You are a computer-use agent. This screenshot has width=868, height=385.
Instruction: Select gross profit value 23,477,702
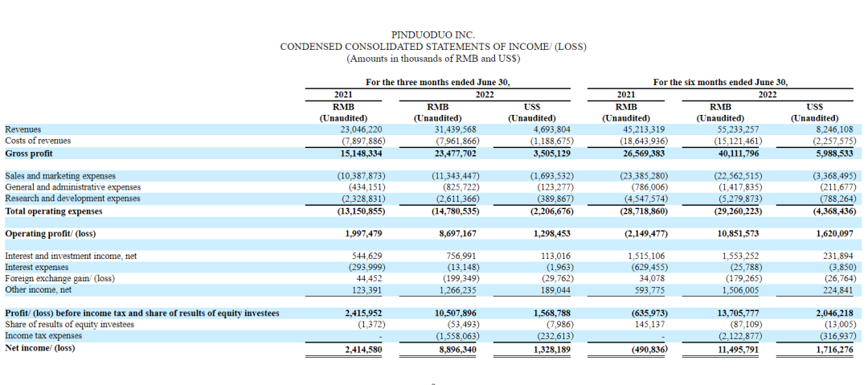coord(456,153)
